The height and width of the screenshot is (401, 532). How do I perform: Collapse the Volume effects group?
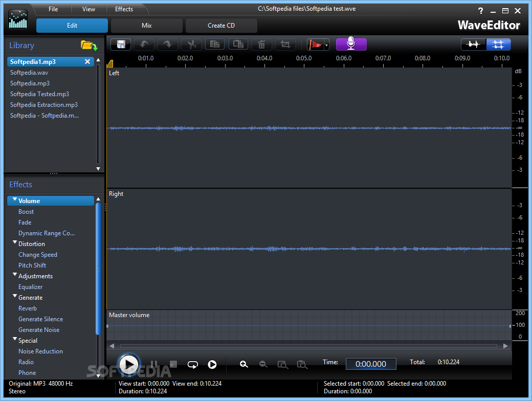coord(15,200)
